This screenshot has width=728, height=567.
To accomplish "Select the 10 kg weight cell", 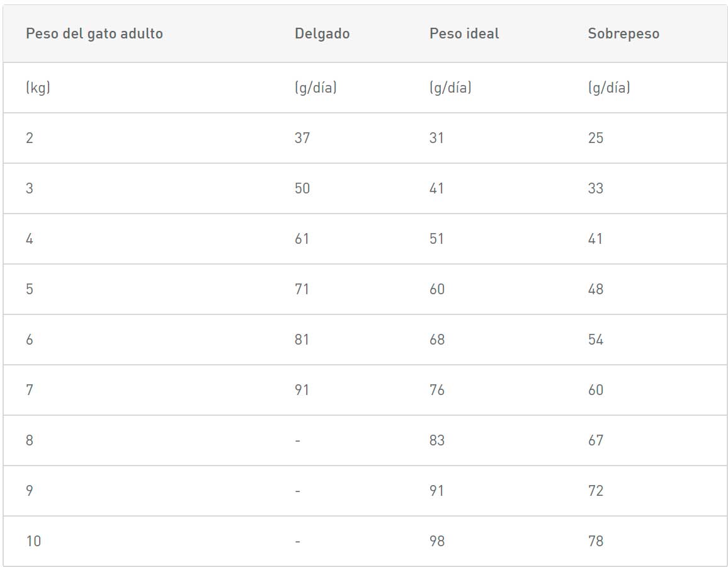I will pos(33,541).
